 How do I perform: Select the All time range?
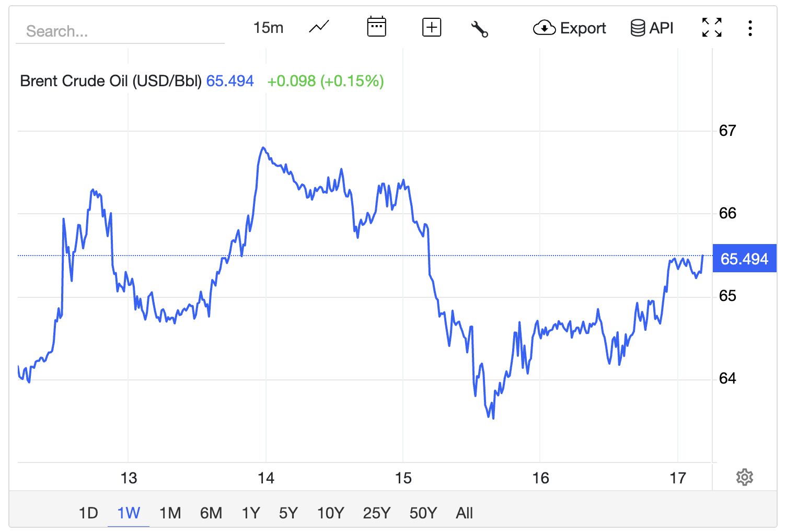464,513
